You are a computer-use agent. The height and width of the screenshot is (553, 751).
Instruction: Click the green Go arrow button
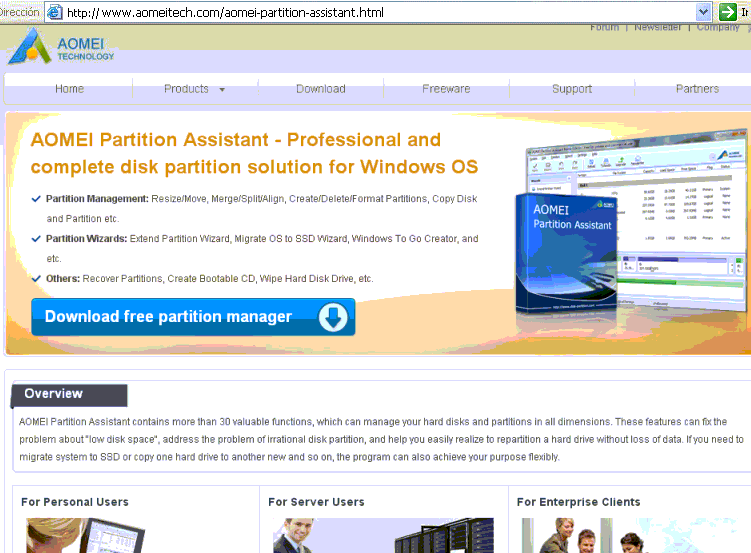click(x=727, y=12)
